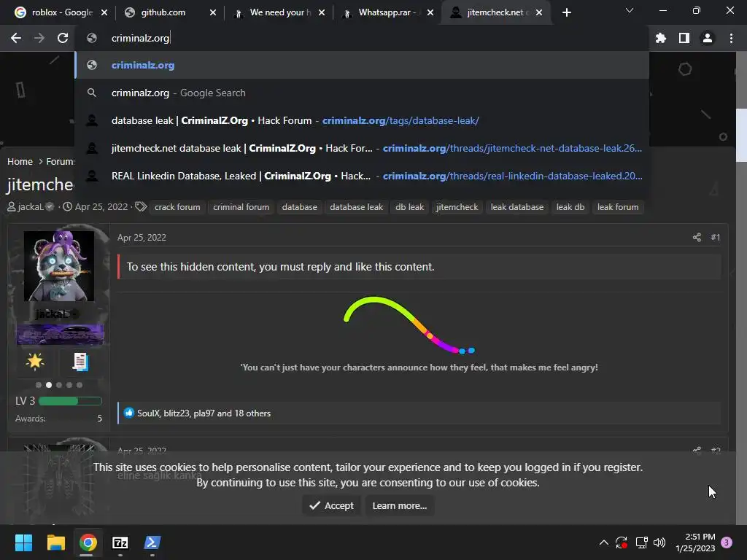This screenshot has height=560, width=747.
Task: Open a new browser tab
Action: pos(566,12)
